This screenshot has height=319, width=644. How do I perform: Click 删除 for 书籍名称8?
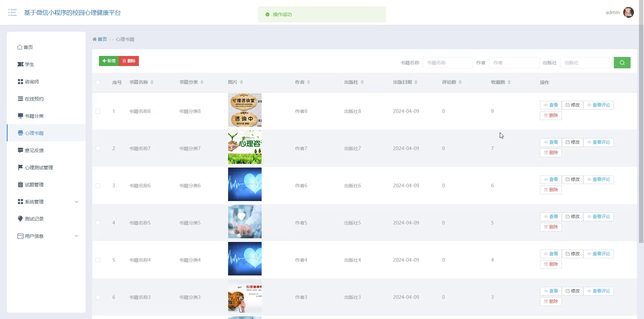tap(551, 116)
